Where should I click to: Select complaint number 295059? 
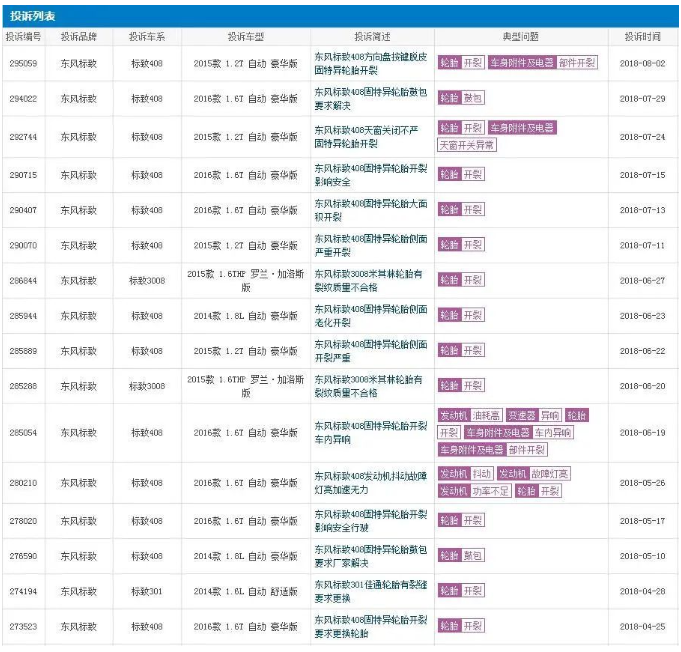click(23, 63)
